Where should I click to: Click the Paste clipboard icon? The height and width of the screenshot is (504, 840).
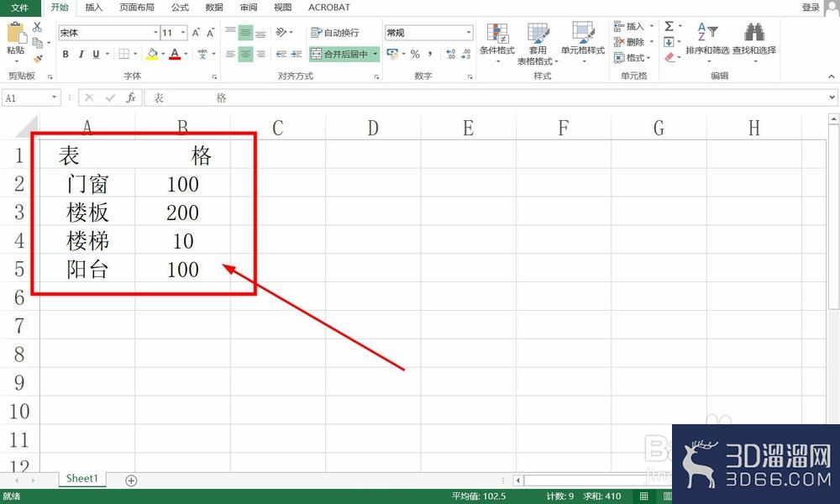coord(15,34)
